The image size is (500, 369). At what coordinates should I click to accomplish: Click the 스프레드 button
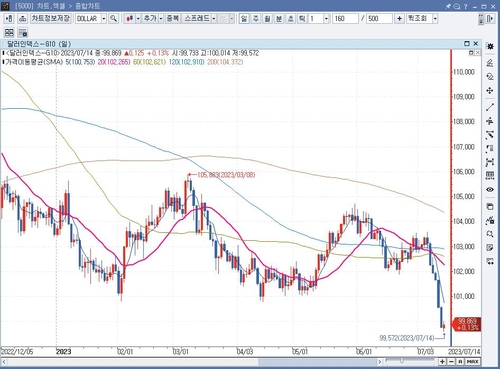click(197, 19)
